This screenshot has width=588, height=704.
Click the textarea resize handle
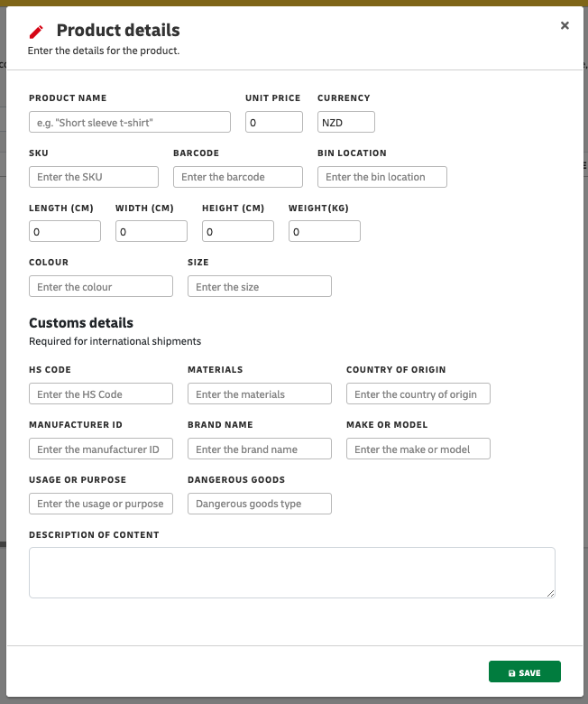550,593
